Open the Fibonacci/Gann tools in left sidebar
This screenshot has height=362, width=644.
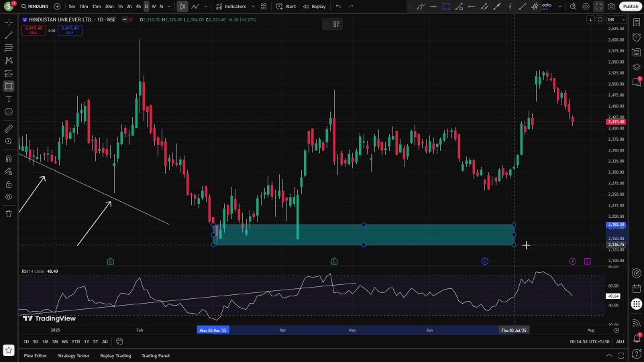(x=9, y=48)
